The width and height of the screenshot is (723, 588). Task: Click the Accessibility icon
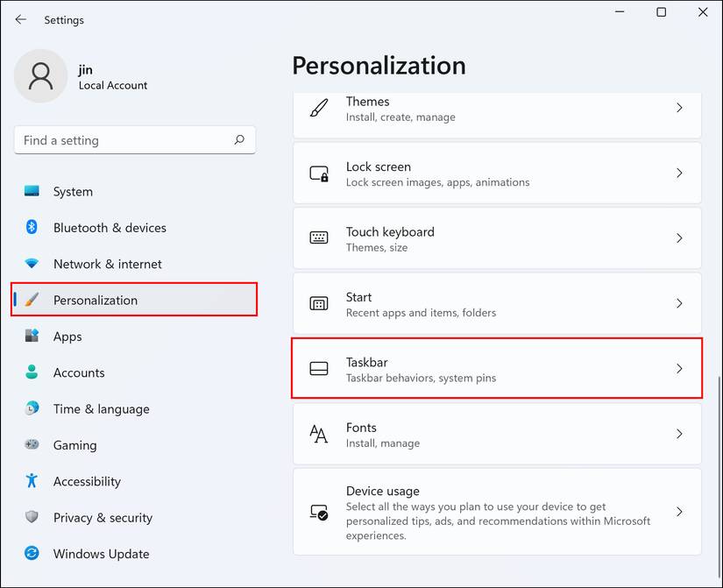coord(31,481)
